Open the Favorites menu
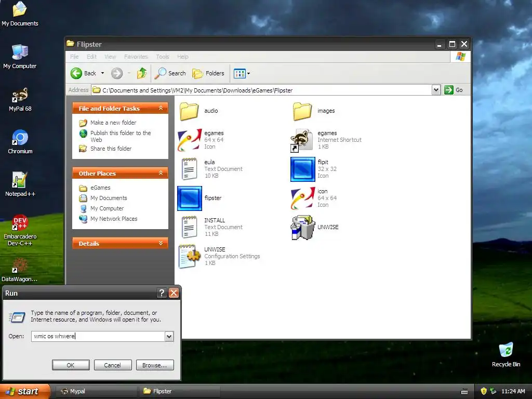Viewport: 532px width, 399px height. coord(136,57)
